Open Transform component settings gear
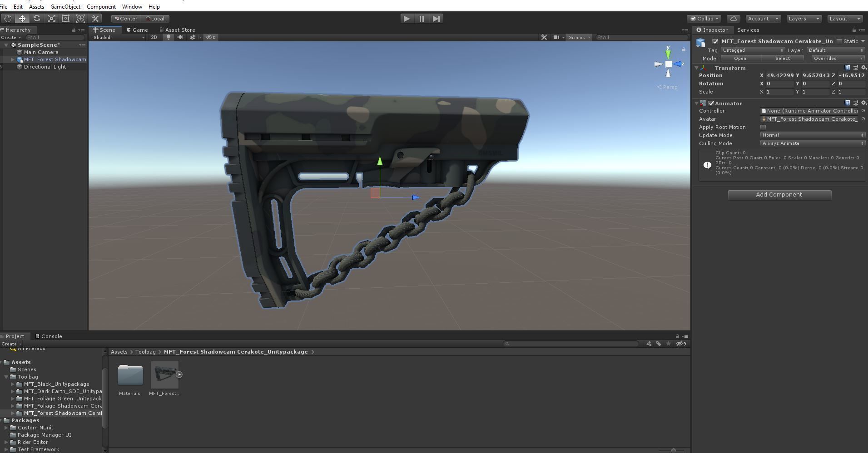This screenshot has width=868, height=453. pyautogui.click(x=863, y=68)
